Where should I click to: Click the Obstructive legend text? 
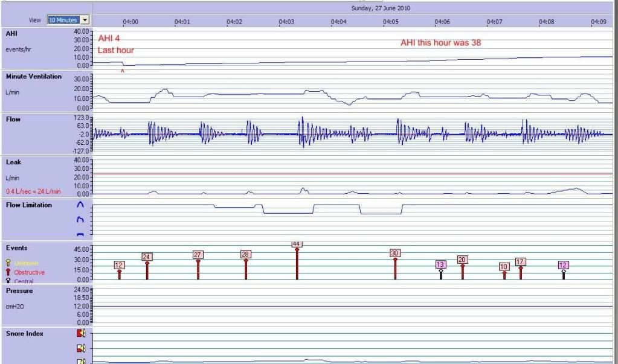pos(29,272)
